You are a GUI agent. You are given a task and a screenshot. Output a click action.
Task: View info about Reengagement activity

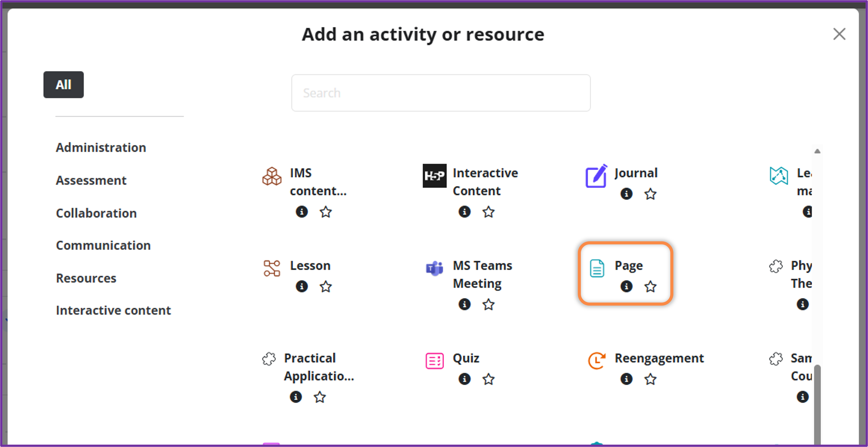click(626, 379)
